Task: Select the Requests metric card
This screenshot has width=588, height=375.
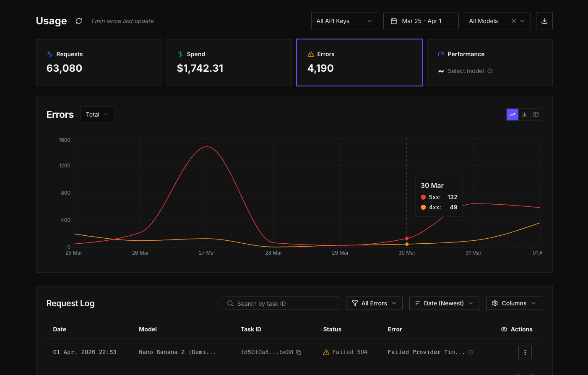Action: [x=99, y=62]
